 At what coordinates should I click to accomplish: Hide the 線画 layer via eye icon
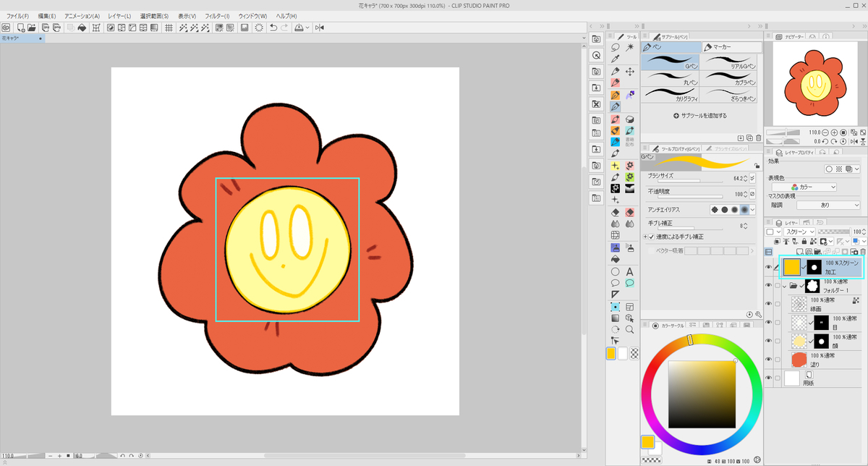click(x=769, y=303)
